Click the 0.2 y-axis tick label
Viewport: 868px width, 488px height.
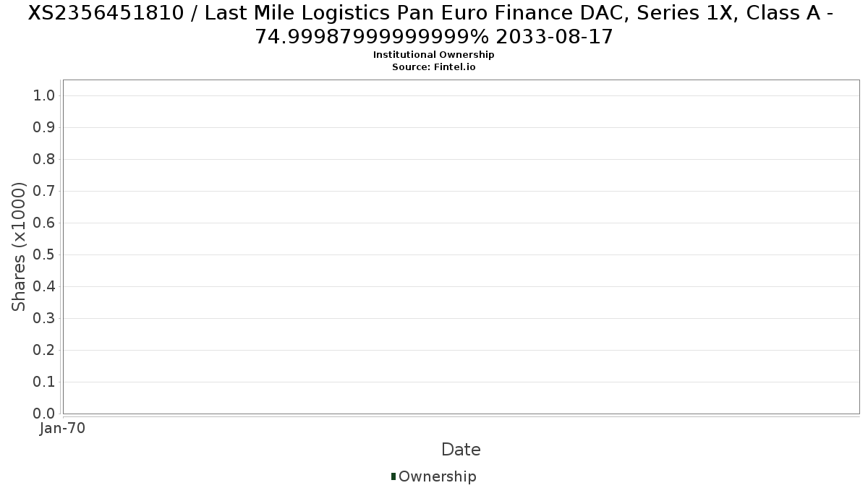point(44,350)
